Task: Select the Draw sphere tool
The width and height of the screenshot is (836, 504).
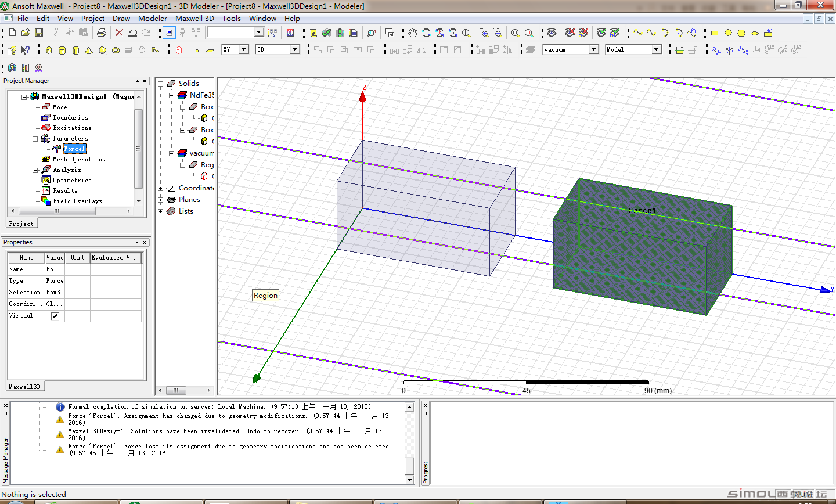Action: coord(102,51)
